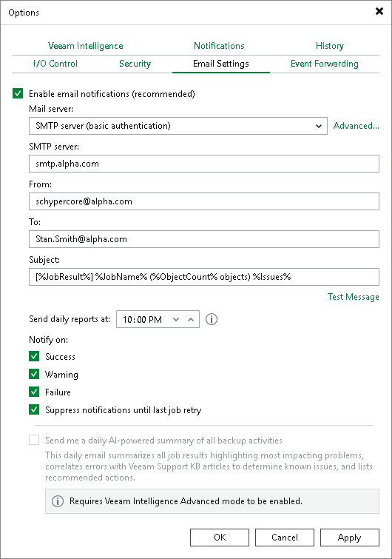Switch to the Veeam Intelligence tab
The height and width of the screenshot is (559, 392).
pyautogui.click(x=86, y=46)
